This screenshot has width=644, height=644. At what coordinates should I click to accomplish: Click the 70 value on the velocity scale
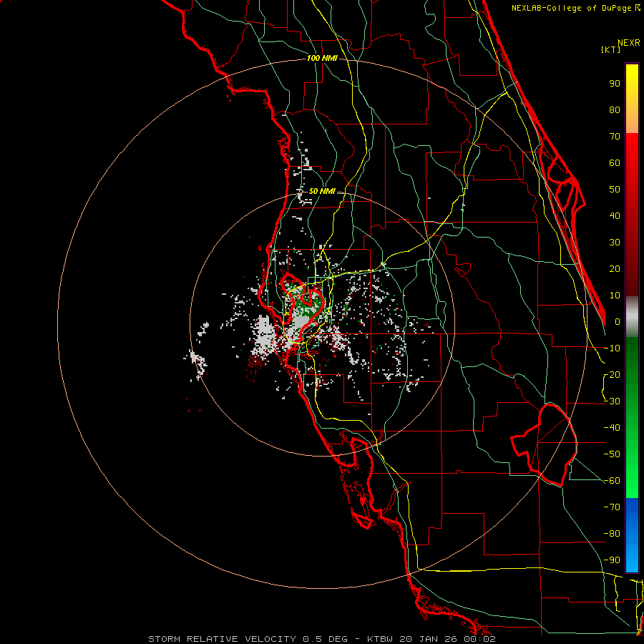615,137
